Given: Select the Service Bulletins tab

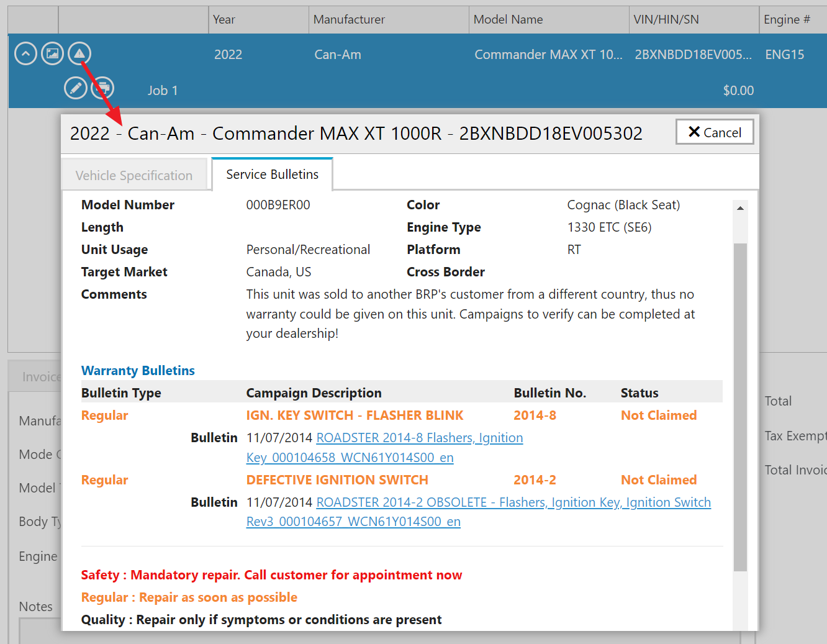Looking at the screenshot, I should [272, 175].
